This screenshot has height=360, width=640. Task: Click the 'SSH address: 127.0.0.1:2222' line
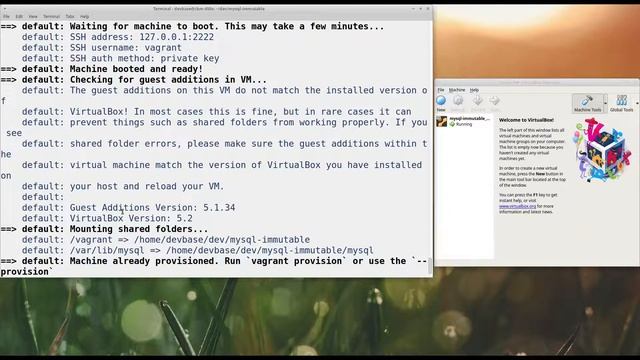coord(118,37)
